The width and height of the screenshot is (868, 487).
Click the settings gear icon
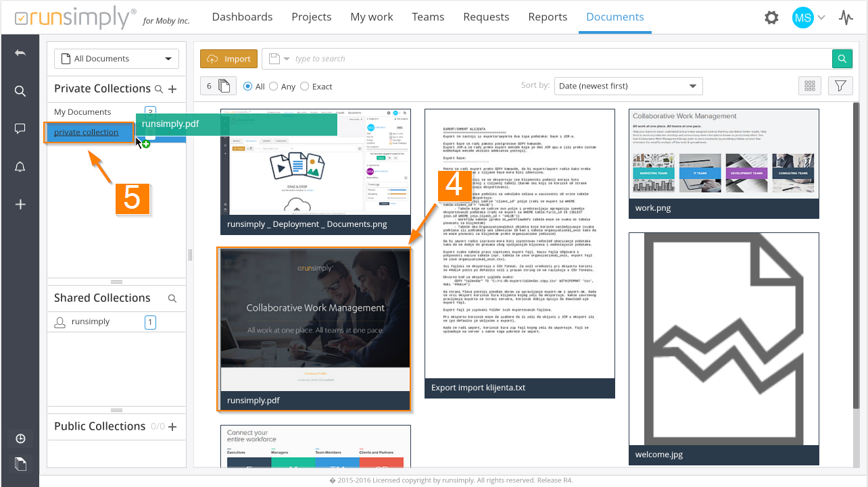pos(771,18)
